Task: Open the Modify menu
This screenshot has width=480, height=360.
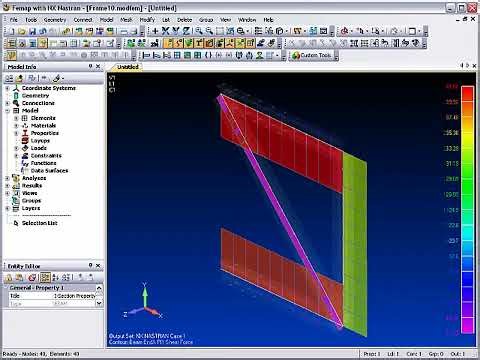Action: (147, 20)
